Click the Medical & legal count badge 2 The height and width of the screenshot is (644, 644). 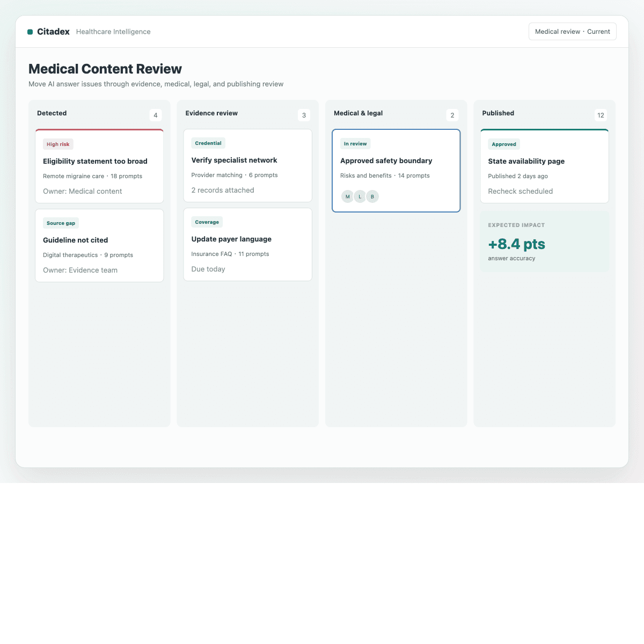tap(452, 115)
